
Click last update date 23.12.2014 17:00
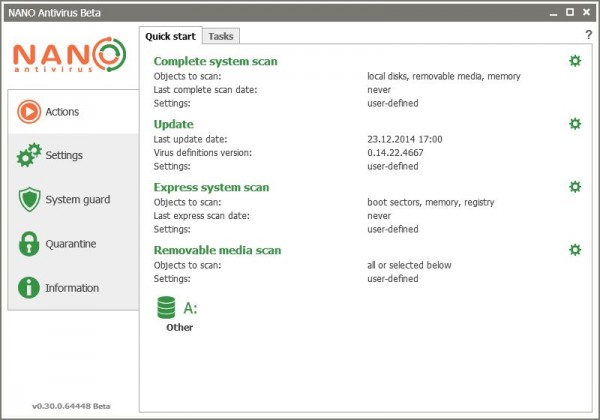(405, 139)
